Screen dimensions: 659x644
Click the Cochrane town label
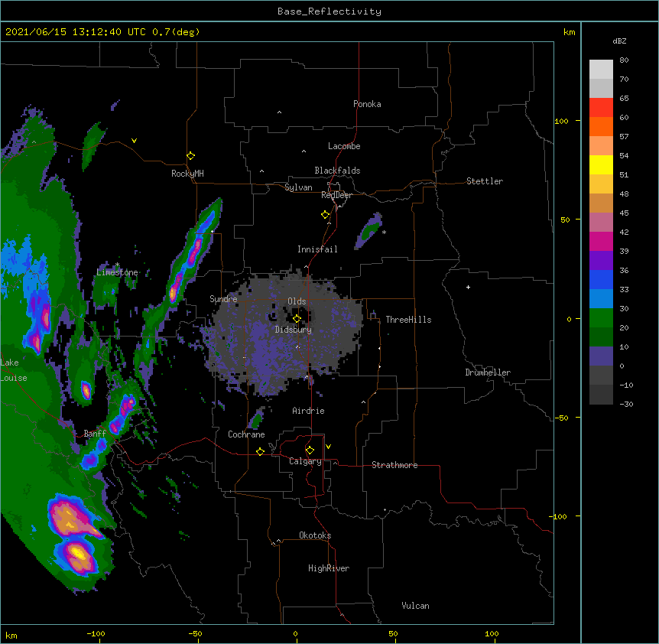click(246, 434)
